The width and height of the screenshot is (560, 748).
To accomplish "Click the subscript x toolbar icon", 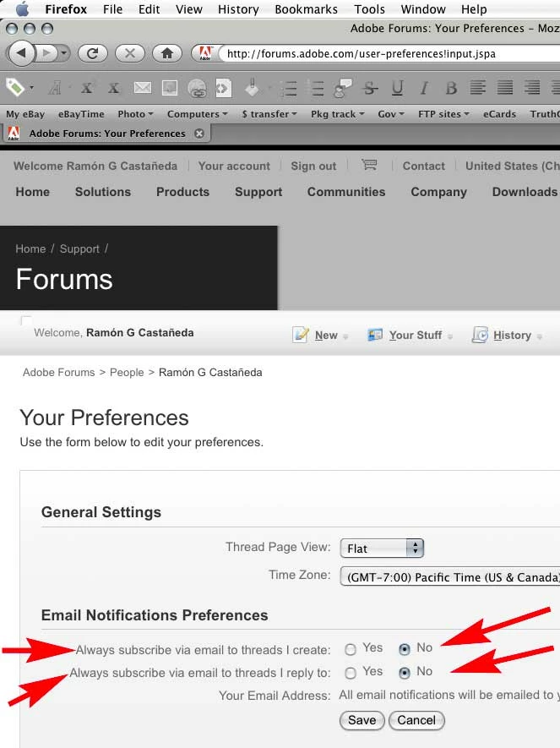I will tap(114, 88).
